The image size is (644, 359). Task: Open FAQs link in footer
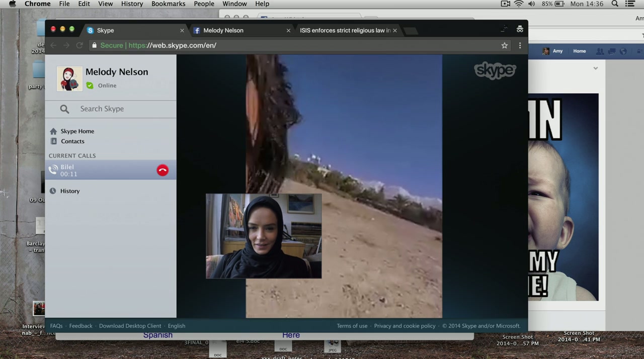point(56,326)
